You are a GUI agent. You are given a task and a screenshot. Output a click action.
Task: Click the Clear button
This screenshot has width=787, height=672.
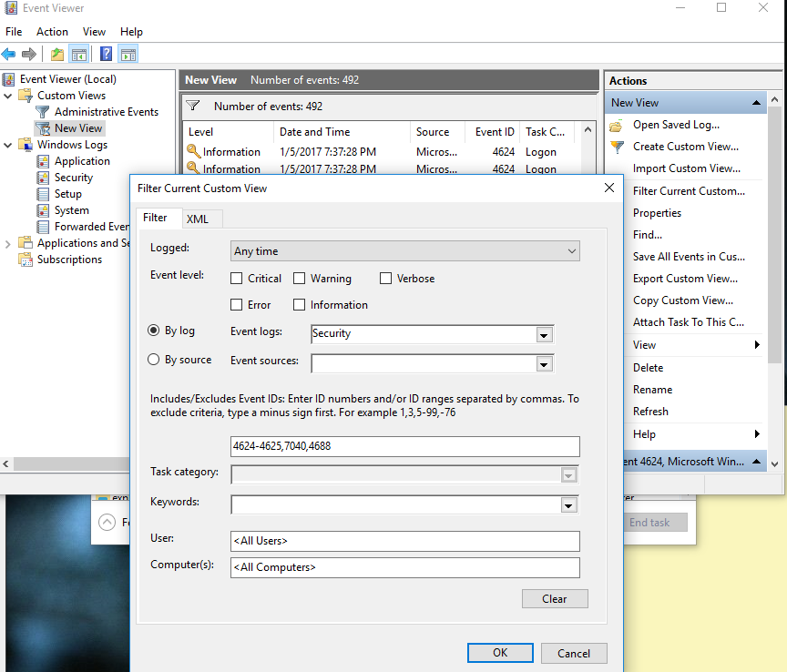[554, 599]
